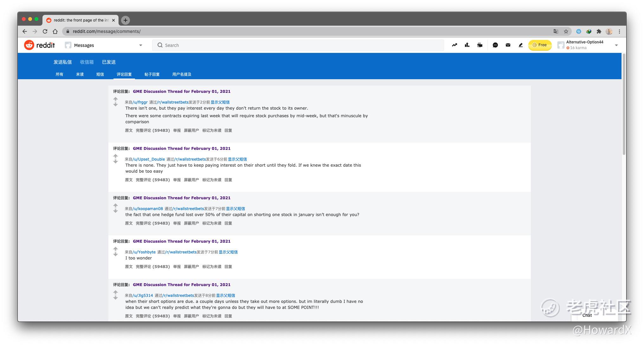Upvote the comment from Jlg5314

click(115, 292)
